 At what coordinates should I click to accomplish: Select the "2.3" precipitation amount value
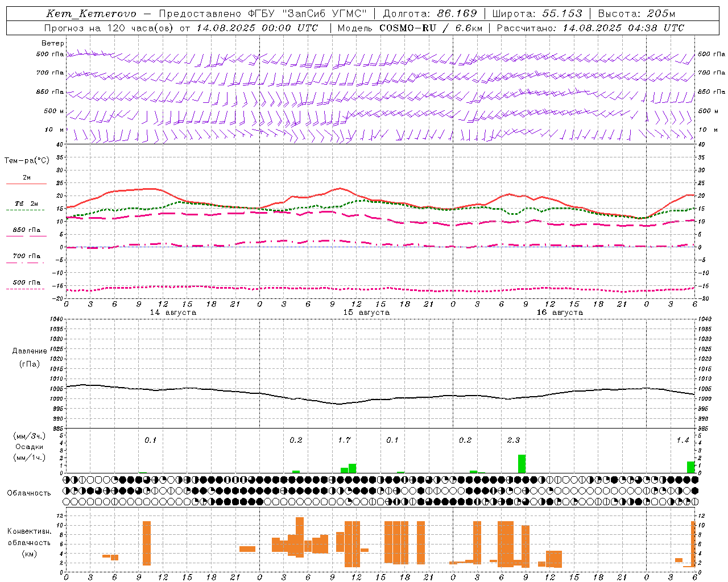coord(513,440)
